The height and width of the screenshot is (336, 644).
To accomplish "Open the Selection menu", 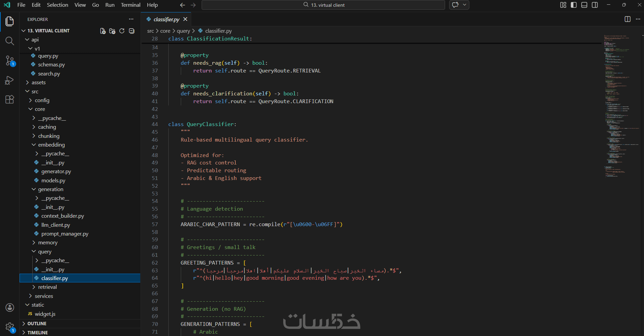I will pos(57,5).
